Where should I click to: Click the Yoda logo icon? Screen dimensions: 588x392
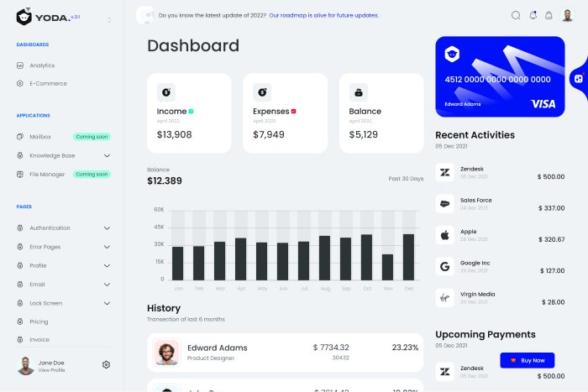(x=24, y=17)
